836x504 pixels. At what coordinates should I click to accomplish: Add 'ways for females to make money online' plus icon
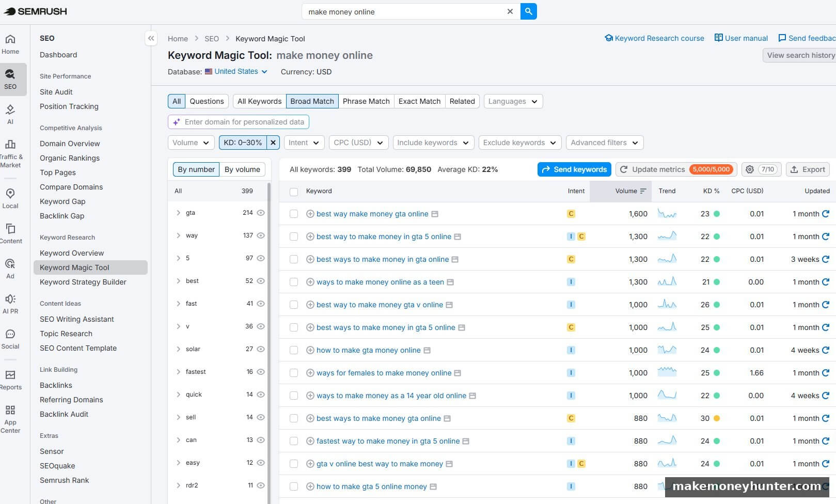tap(310, 373)
